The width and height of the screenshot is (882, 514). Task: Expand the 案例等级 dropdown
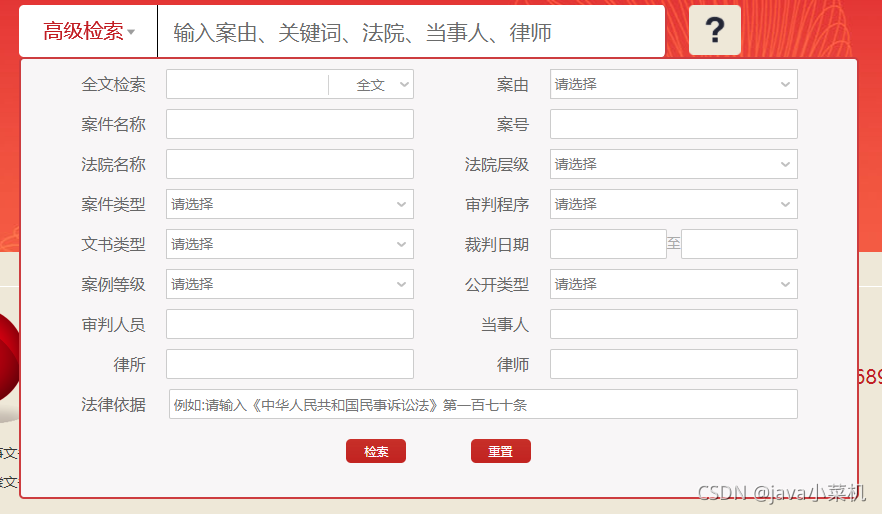click(x=290, y=284)
